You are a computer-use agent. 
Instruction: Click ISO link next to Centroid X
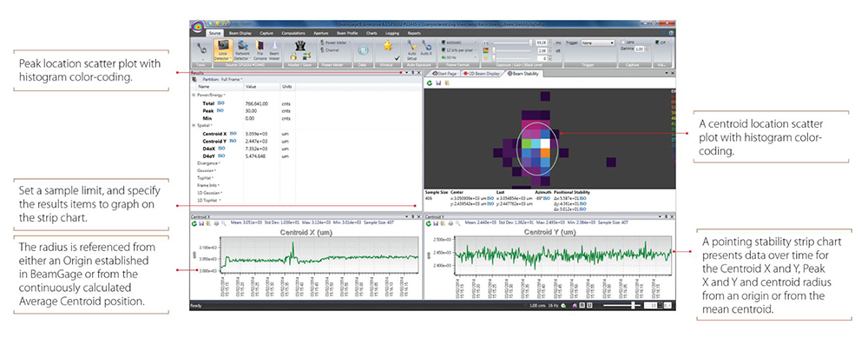pos(233,134)
